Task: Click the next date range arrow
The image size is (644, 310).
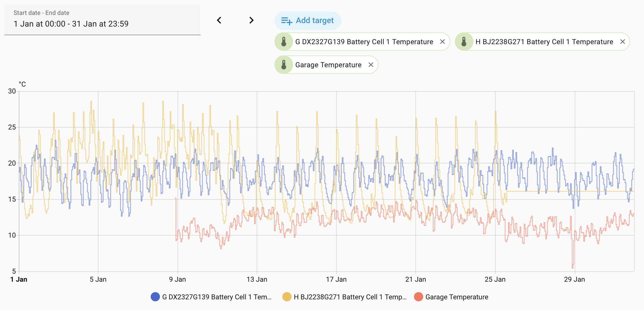Action: pyautogui.click(x=251, y=20)
